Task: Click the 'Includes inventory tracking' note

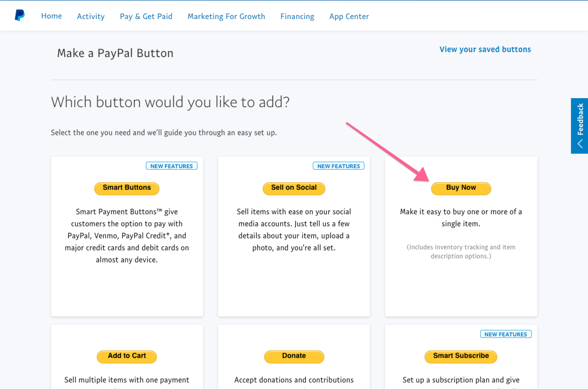Action: click(461, 252)
